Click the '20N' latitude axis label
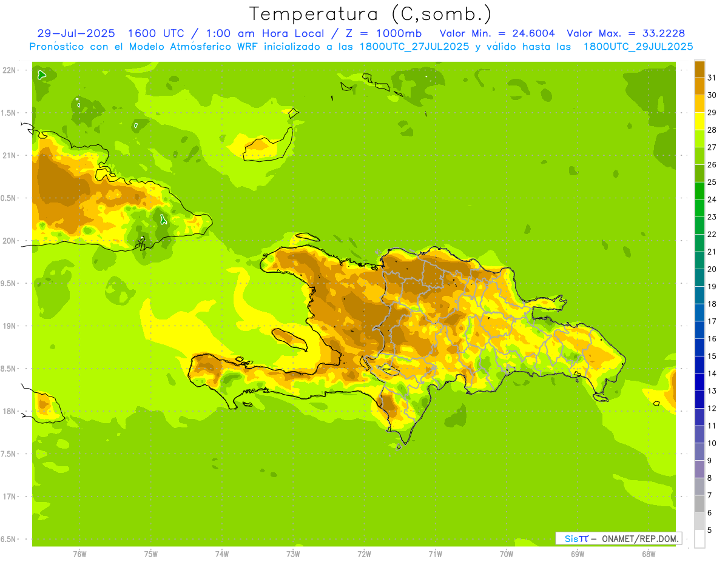Viewport: 728px width, 562px height. point(9,241)
